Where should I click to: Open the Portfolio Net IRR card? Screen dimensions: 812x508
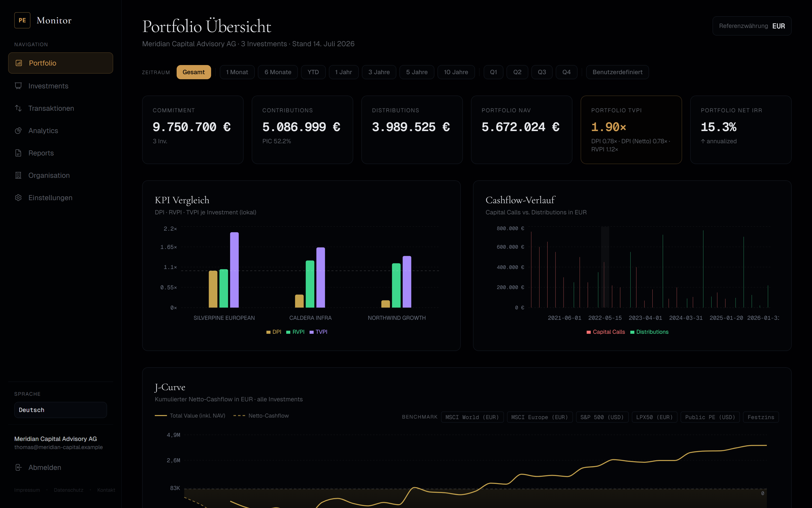pos(741,130)
